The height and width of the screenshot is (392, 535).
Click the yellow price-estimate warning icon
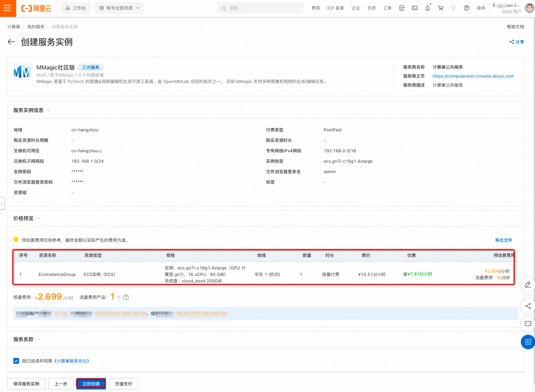[16, 239]
